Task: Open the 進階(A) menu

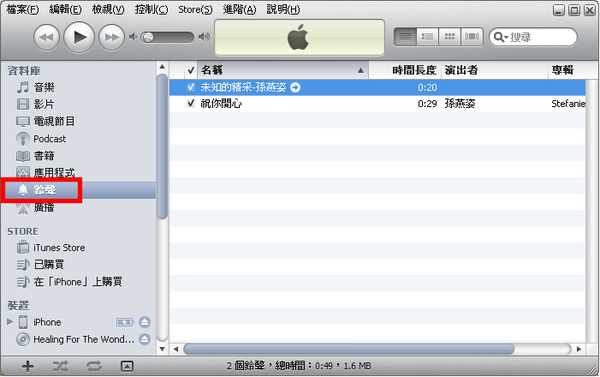Action: point(240,10)
